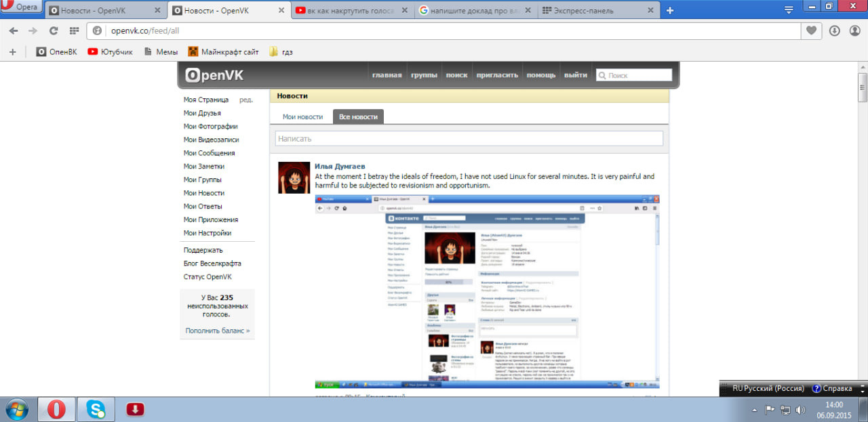868x422 pixels.
Task: Open a new tab with the plus button
Action: coord(670,10)
